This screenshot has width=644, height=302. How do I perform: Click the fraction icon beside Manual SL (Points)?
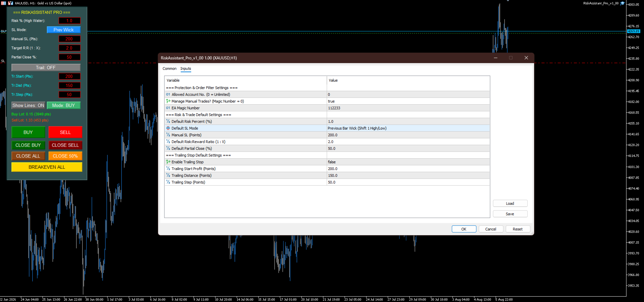168,135
